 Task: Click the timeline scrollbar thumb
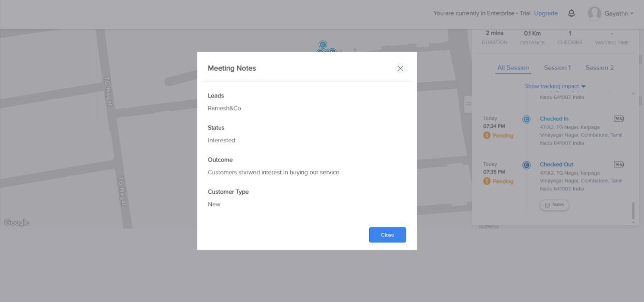tap(633, 211)
